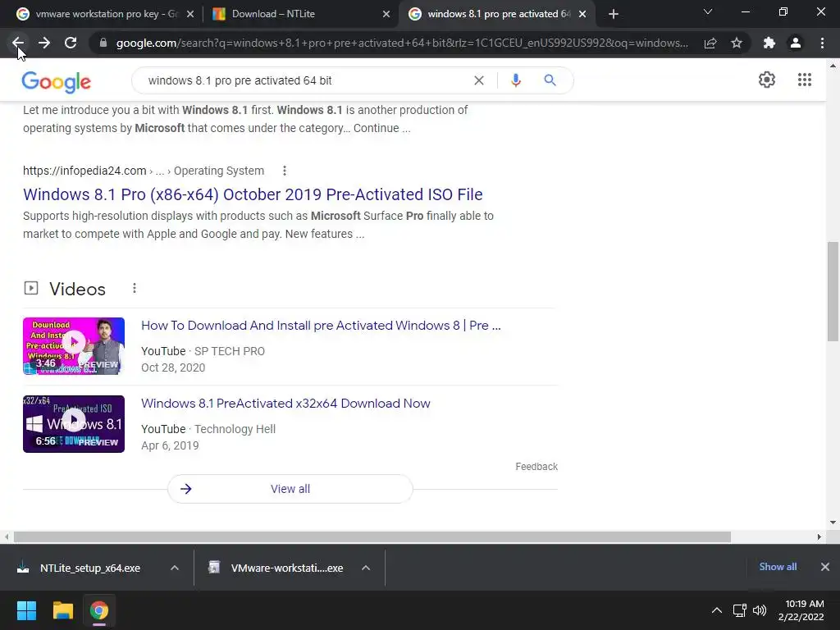
Task: Submit the search with the magnifier icon
Action: pos(550,80)
